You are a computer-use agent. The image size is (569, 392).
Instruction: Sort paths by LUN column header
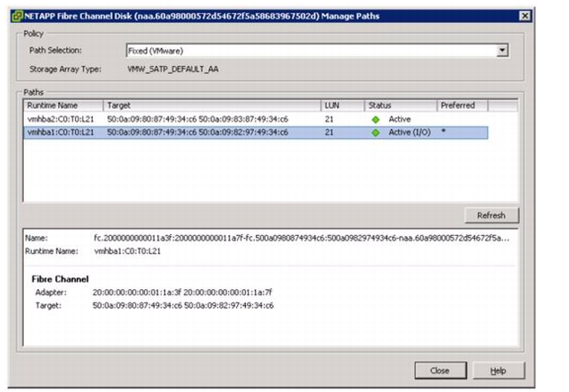click(x=343, y=106)
